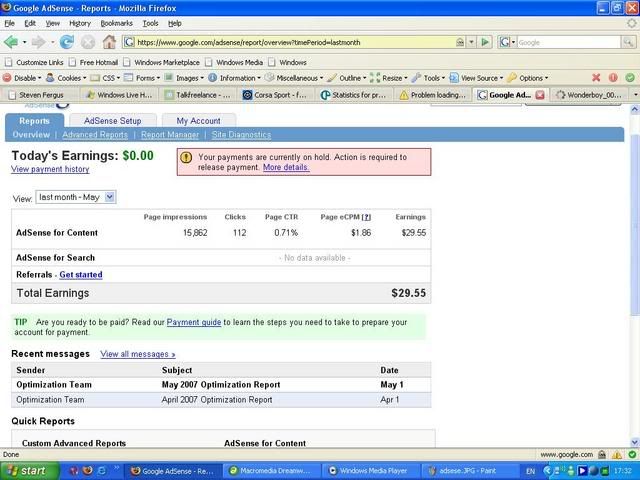Viewport: 640px width, 480px height.
Task: Click the search magnifier icon in search box
Action: tap(626, 42)
